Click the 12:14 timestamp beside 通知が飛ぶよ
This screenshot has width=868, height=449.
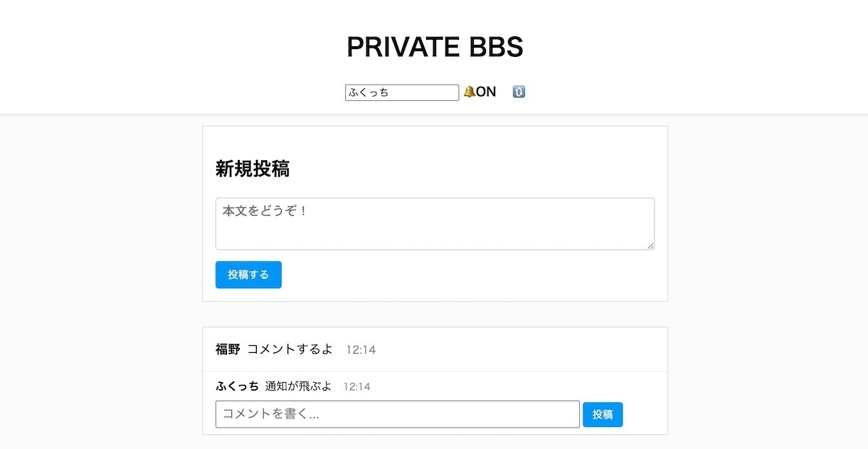pyautogui.click(x=356, y=387)
